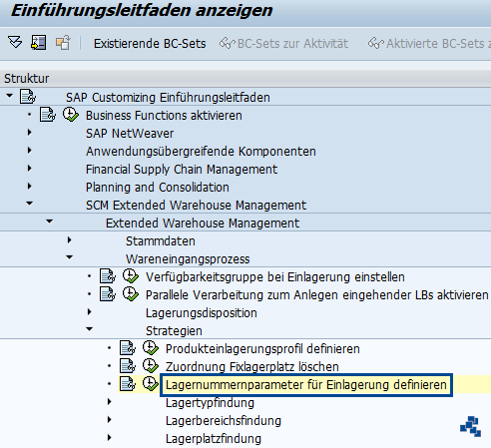This screenshot has width=491, height=448.
Task: Click Financial Supply Chain Management text
Action: 182,170
